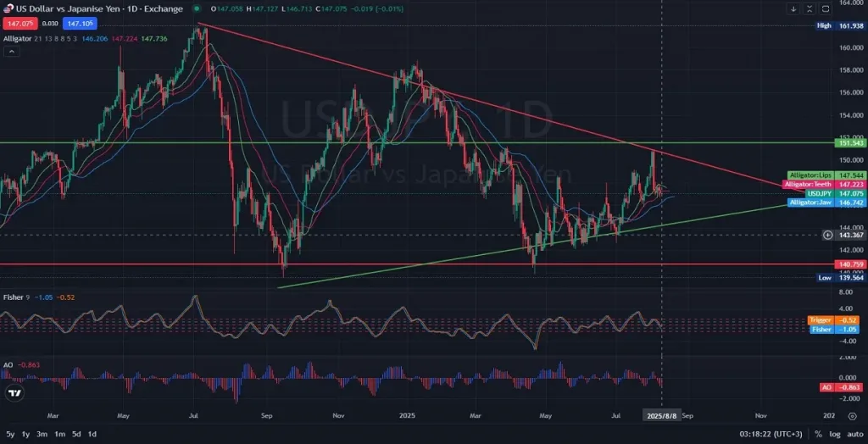Click the Alligator indicator legend title
The width and height of the screenshot is (868, 444).
point(17,39)
